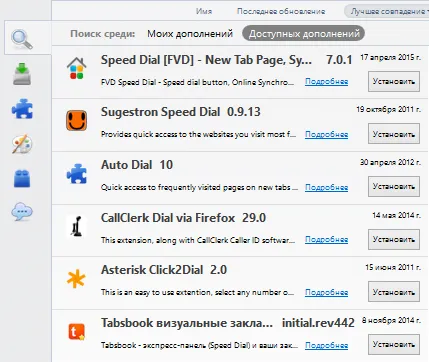Viewport: 429px width, 362px height.
Task: Open the Search category magnifier icon
Action: point(22,39)
